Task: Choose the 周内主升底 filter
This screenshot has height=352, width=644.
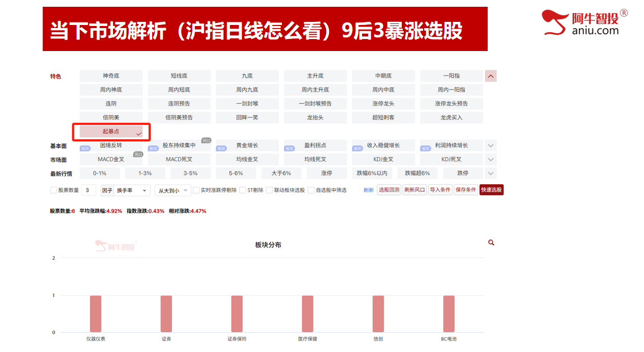Action: (315, 90)
